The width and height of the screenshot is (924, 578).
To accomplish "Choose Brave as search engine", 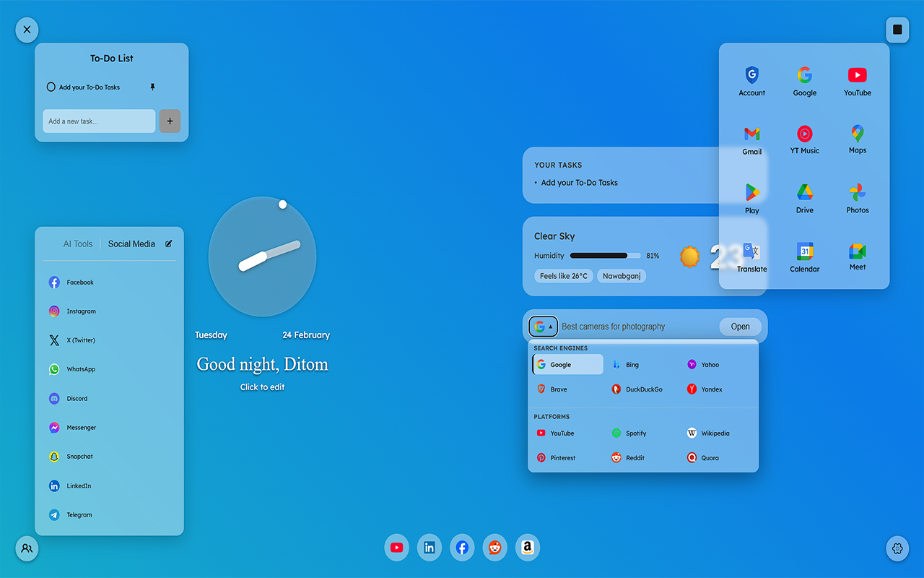I will click(x=568, y=389).
